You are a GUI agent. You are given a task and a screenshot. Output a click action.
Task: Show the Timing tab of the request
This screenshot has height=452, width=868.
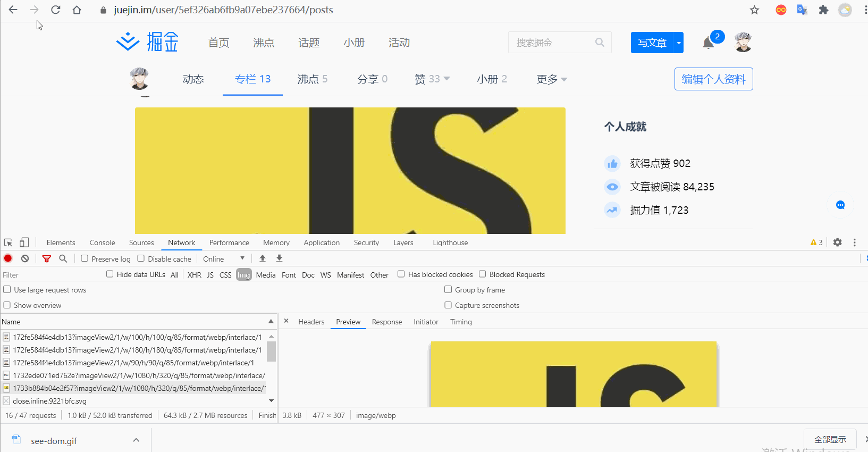[461, 322]
